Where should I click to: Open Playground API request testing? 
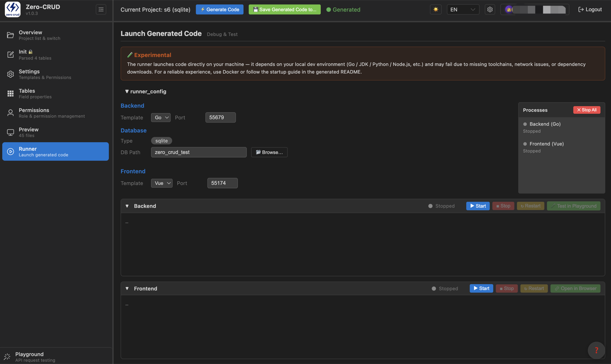tap(55, 357)
